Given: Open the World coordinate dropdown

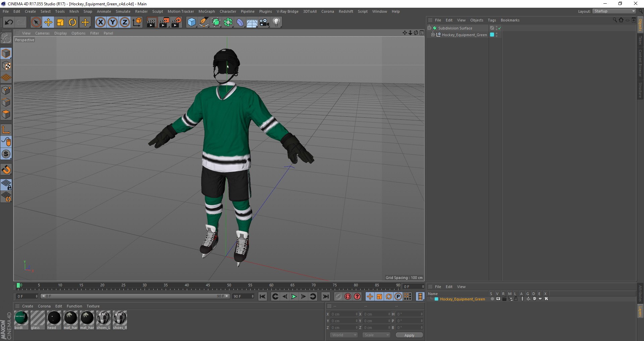Looking at the screenshot, I should click(344, 335).
